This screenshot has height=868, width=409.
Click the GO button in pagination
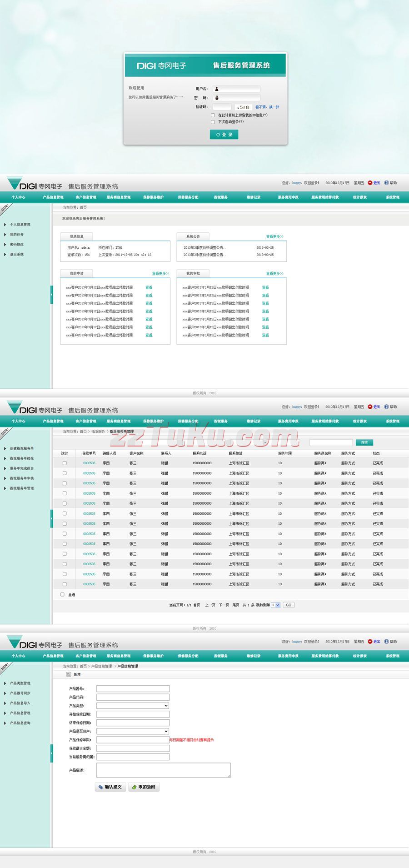(288, 605)
